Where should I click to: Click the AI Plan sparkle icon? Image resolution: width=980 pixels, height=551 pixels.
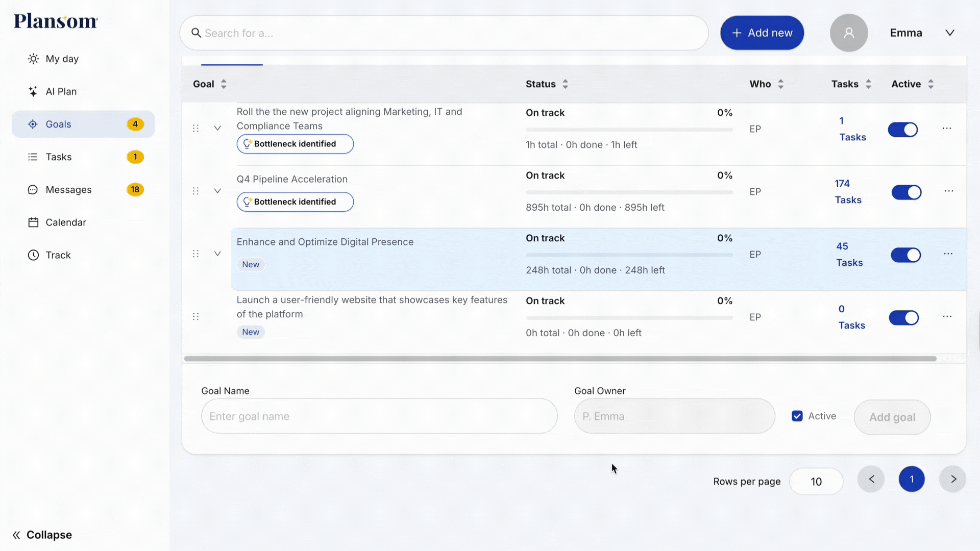point(33,92)
